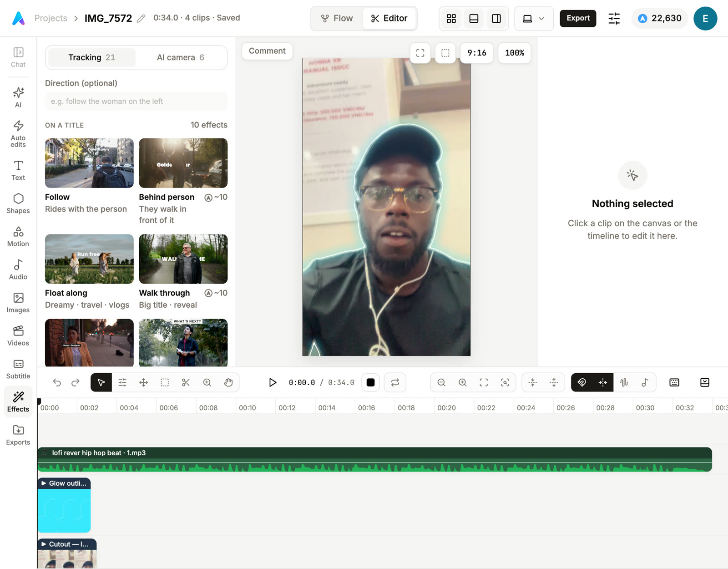The height and width of the screenshot is (569, 728).
Task: Zoom timeline to selection
Action: click(x=505, y=382)
